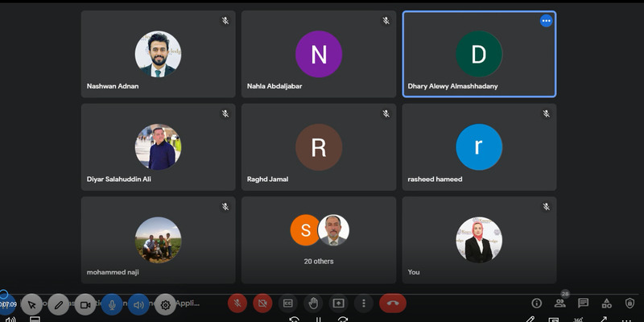Select the pencil annotation tool
The image size is (644, 322).
pyautogui.click(x=58, y=304)
